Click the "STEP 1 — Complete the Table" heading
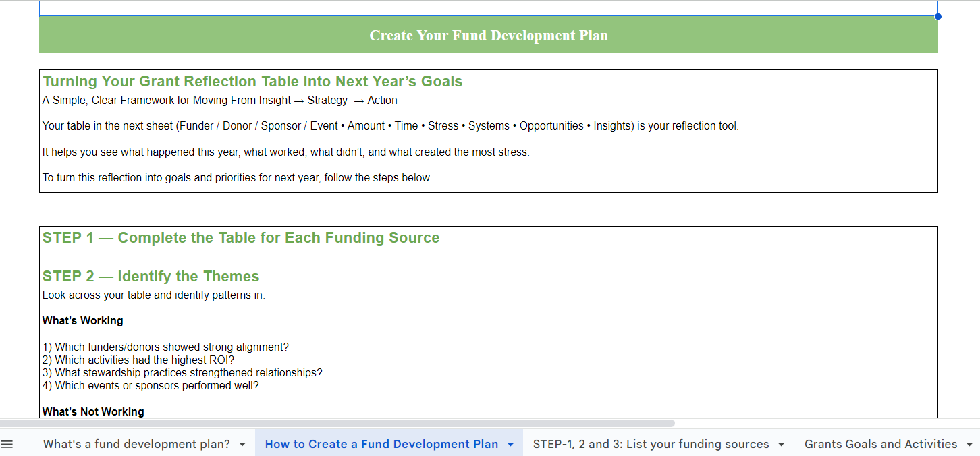 [x=241, y=238]
